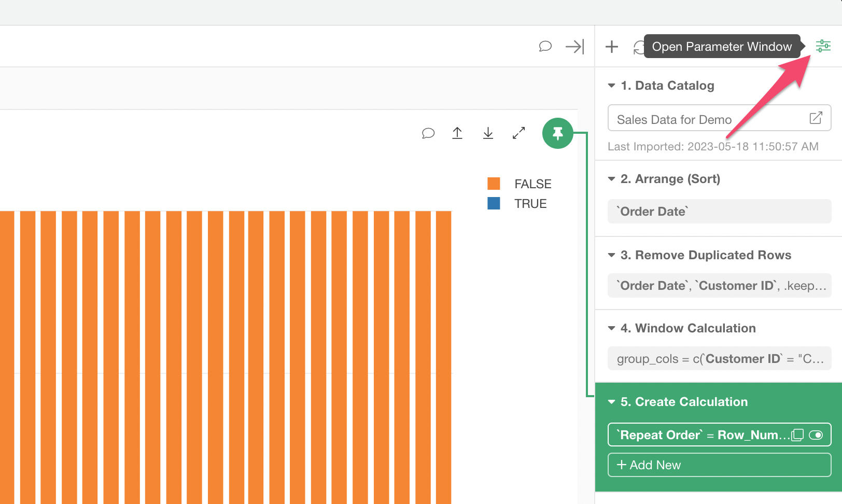842x504 pixels.
Task: Copy the Repeat Order calculation step
Action: click(x=797, y=435)
